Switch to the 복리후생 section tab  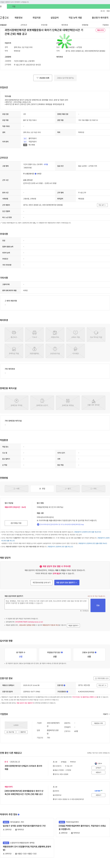(x=65, y=25)
